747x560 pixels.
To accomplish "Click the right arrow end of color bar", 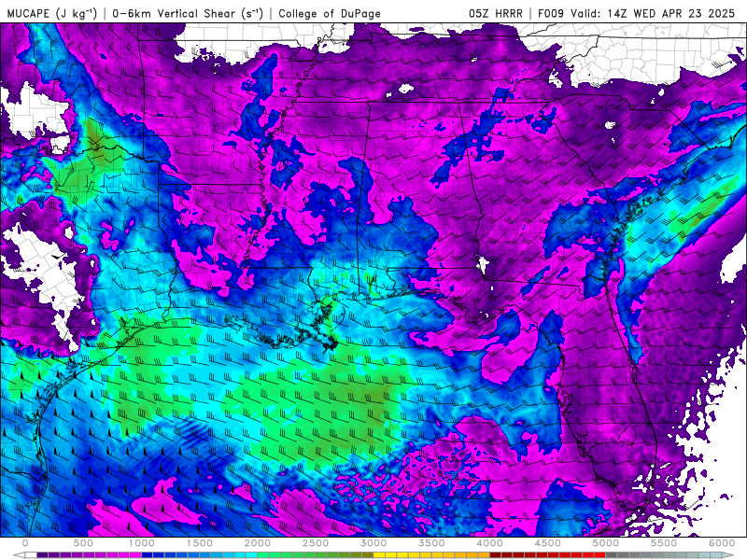I will [729, 555].
